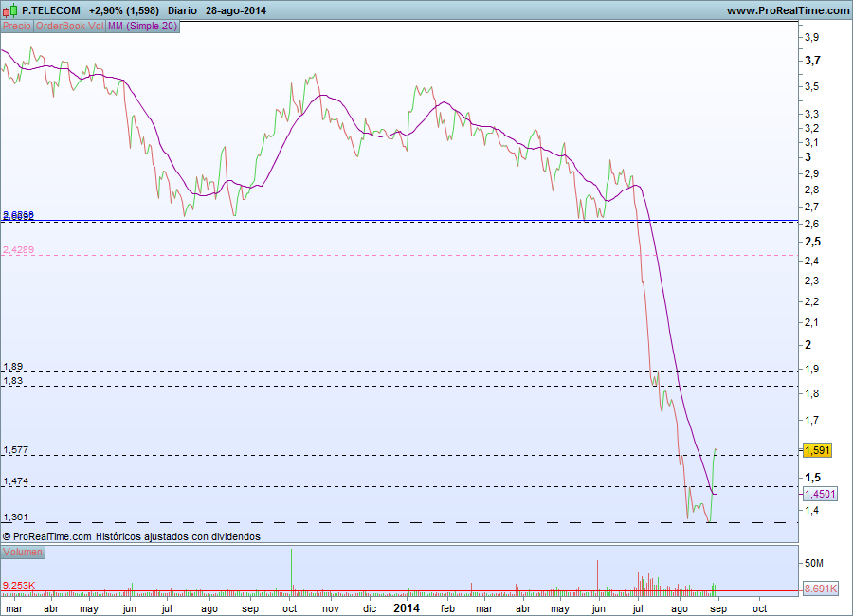
Task: Select the 1,83 support level label
Action: tap(13, 381)
